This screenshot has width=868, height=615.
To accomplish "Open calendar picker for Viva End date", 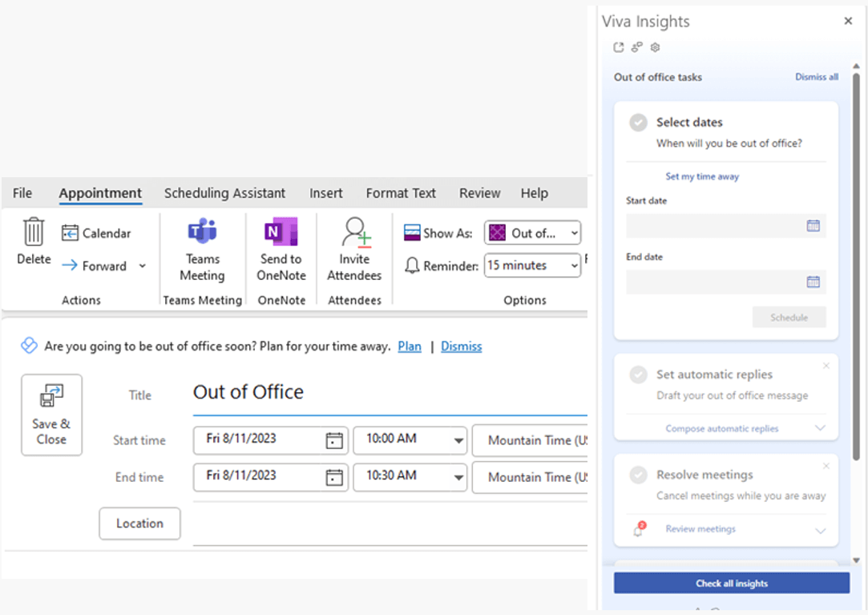I will (x=813, y=282).
